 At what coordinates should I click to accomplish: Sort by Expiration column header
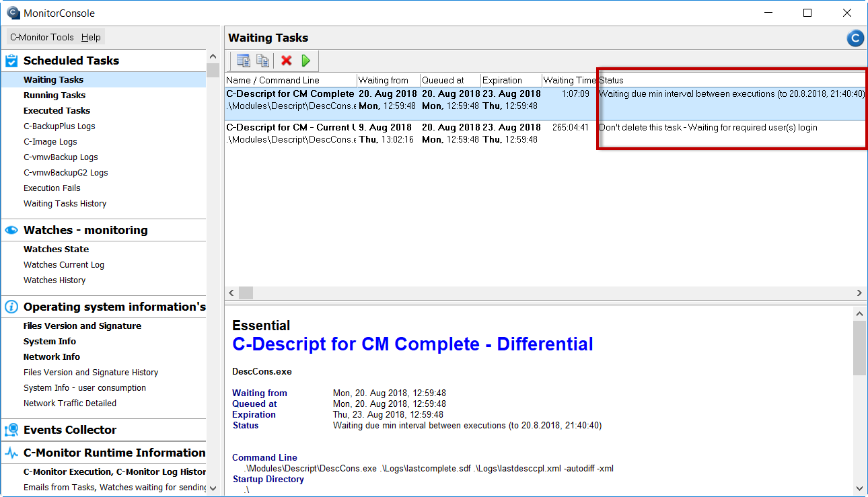click(x=511, y=80)
